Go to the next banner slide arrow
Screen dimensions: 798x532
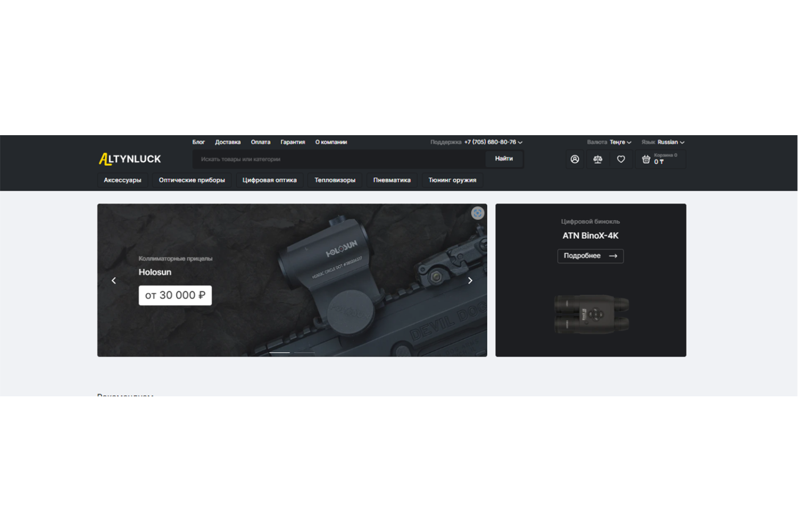470,280
